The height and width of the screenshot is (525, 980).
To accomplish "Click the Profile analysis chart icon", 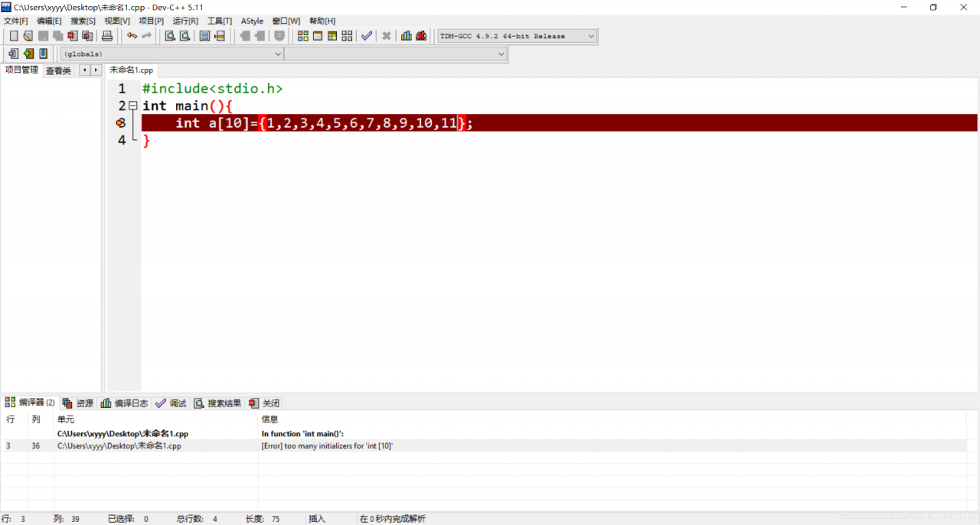I will (x=407, y=36).
